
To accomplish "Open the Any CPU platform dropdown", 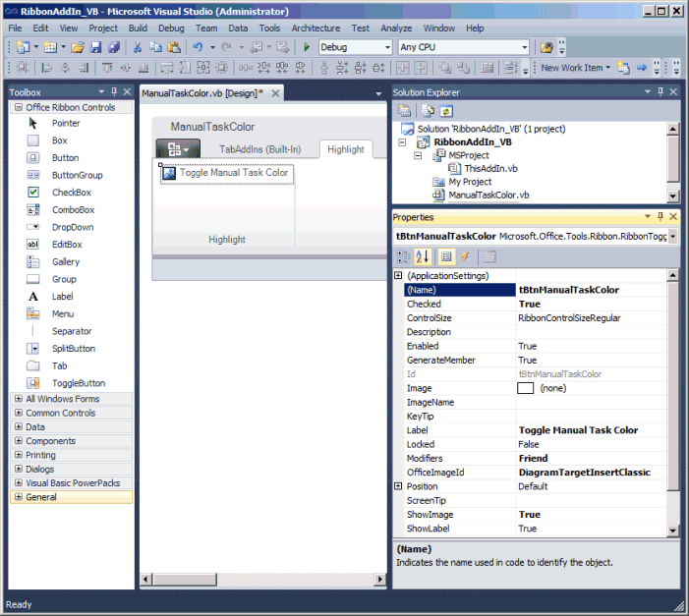I will pos(525,47).
